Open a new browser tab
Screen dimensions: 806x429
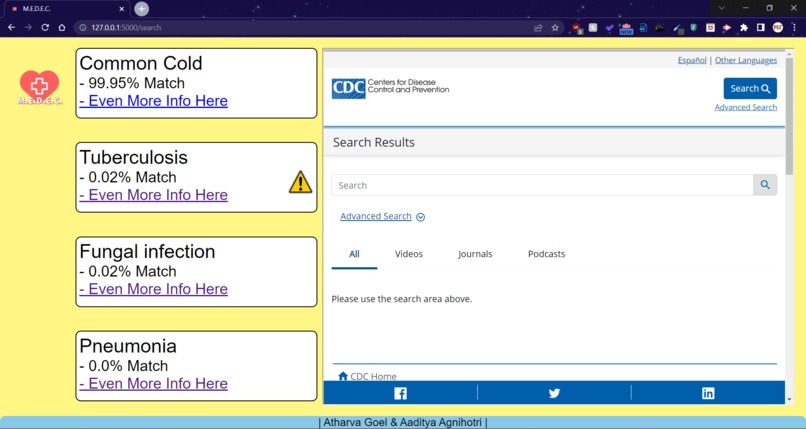(x=141, y=9)
